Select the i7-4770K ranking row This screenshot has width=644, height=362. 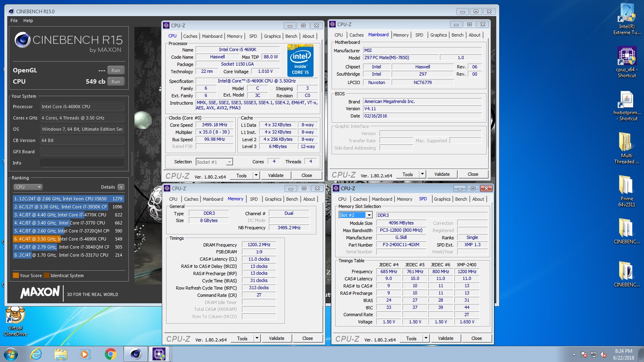(68, 215)
